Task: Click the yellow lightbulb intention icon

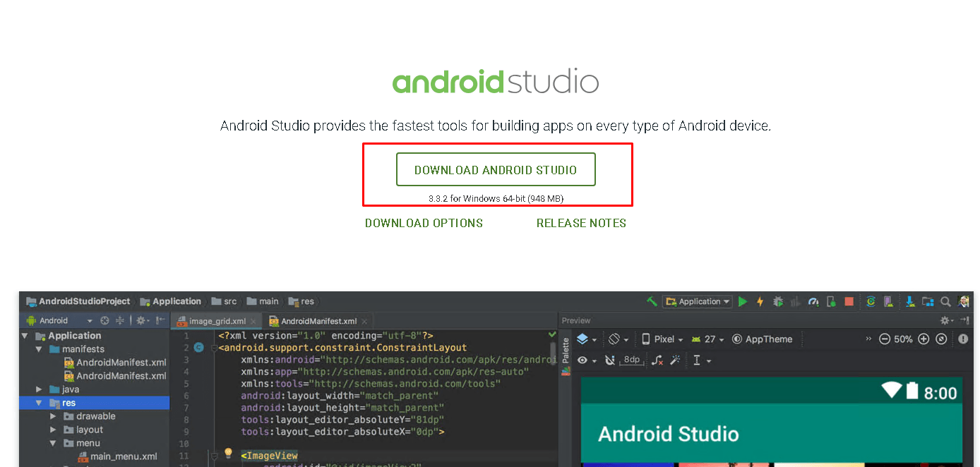Action: tap(228, 453)
